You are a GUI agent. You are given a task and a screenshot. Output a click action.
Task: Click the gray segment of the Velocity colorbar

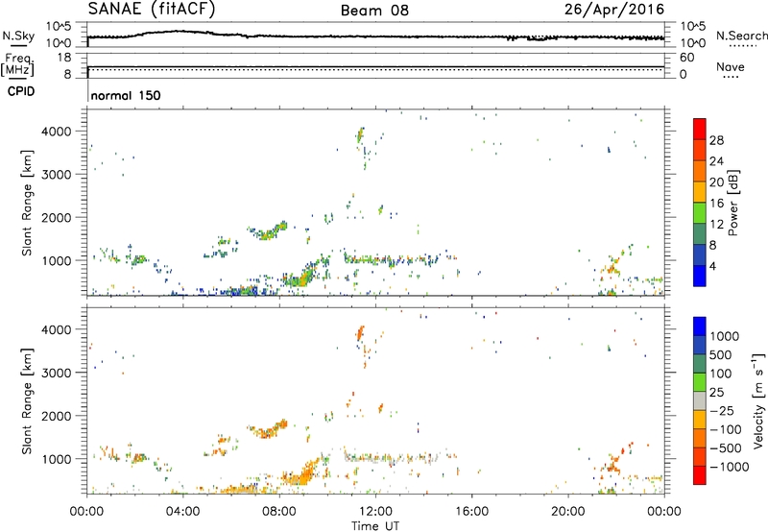click(700, 401)
